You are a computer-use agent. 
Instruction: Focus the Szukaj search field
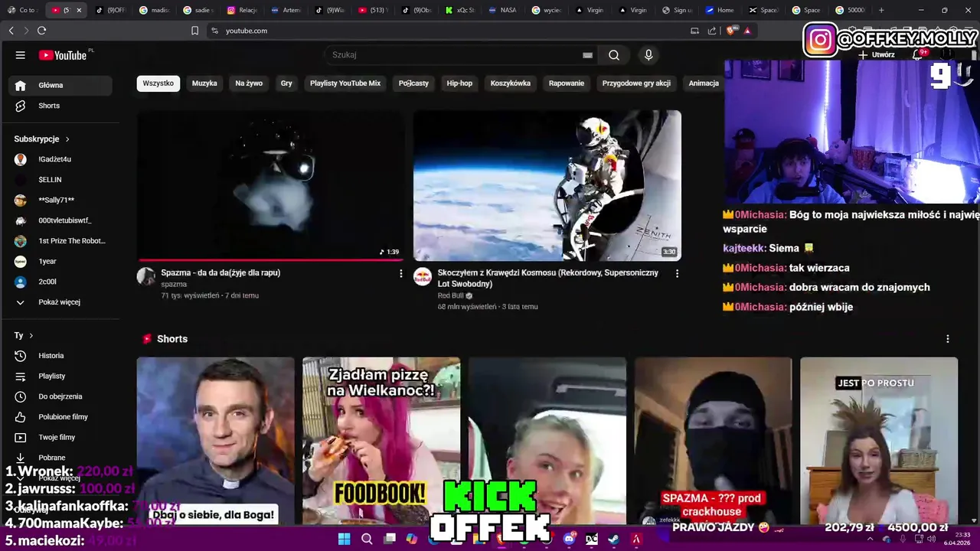[x=456, y=55]
